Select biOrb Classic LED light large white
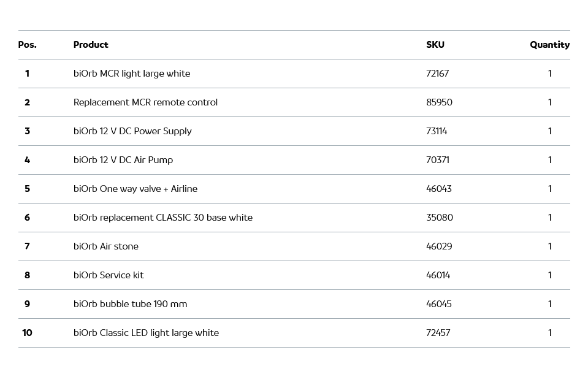This screenshot has width=588, height=377. point(146,333)
